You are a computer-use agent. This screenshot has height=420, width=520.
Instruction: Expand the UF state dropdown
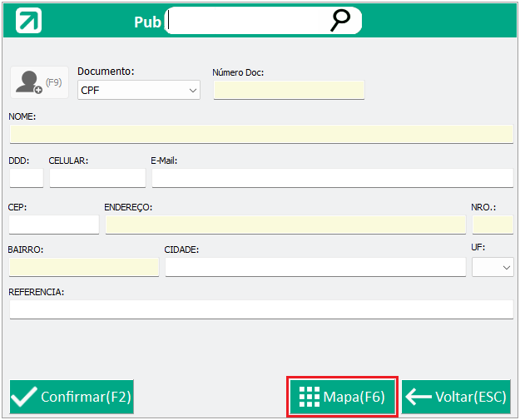pyautogui.click(x=493, y=267)
